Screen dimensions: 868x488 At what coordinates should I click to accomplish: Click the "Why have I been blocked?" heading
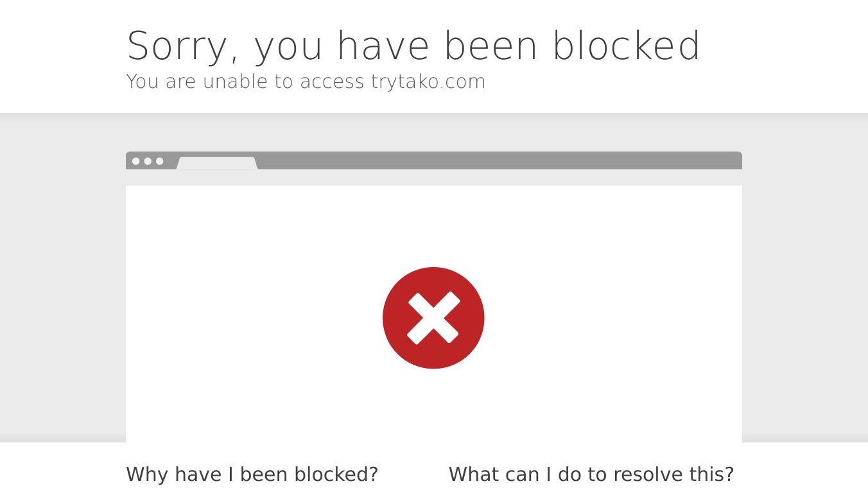(252, 475)
